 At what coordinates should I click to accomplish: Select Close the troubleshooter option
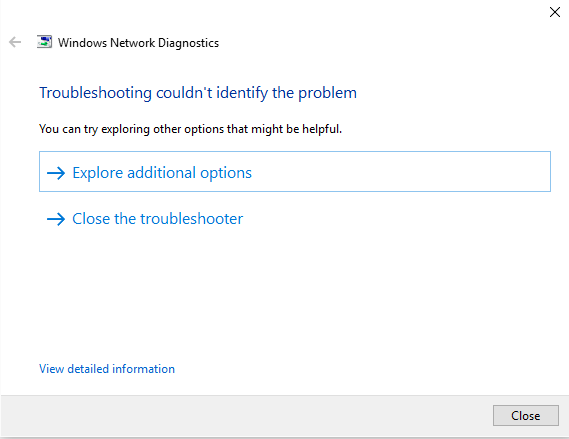pos(157,219)
